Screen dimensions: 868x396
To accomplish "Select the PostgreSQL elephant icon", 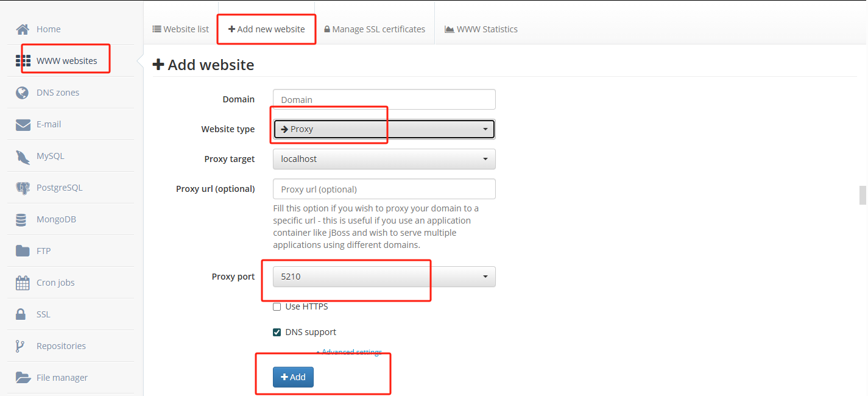I will 23,188.
